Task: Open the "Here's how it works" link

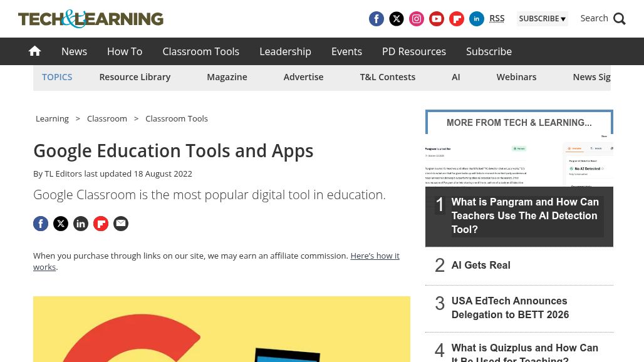Action: point(375,256)
